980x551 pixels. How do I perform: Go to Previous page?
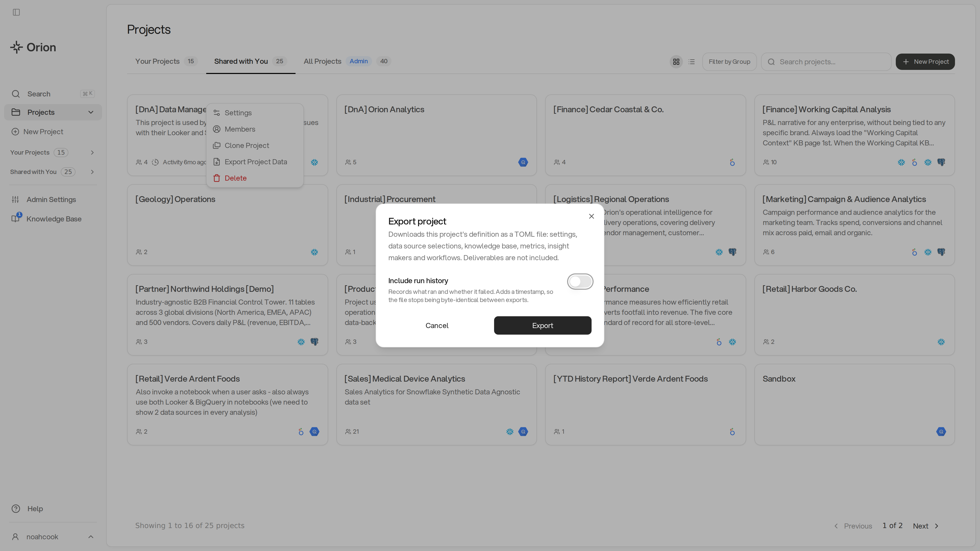[853, 526]
